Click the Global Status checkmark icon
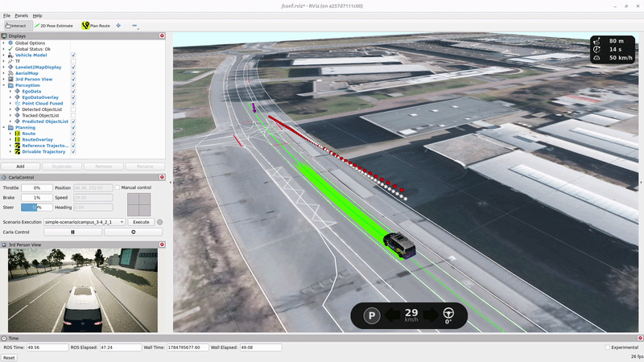This screenshot has height=362, width=644. click(x=10, y=49)
